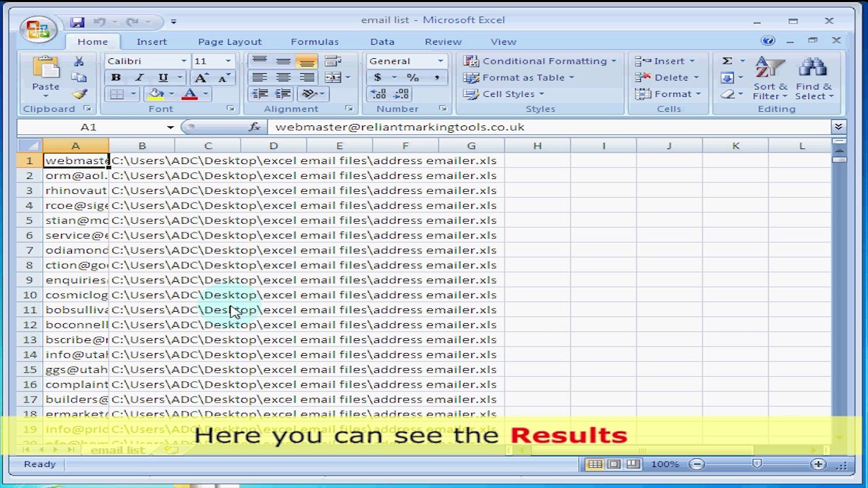
Task: Align text left in cell
Action: click(x=259, y=78)
